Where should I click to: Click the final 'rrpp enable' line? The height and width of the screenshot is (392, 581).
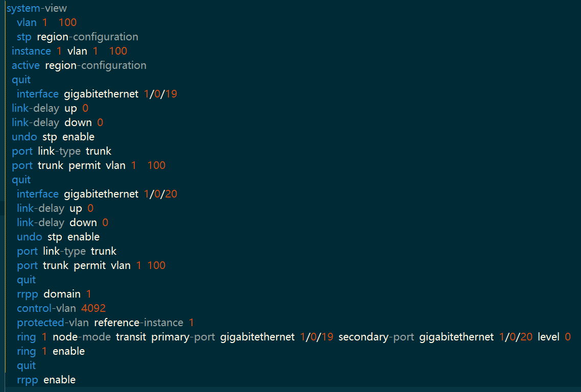[x=46, y=380]
